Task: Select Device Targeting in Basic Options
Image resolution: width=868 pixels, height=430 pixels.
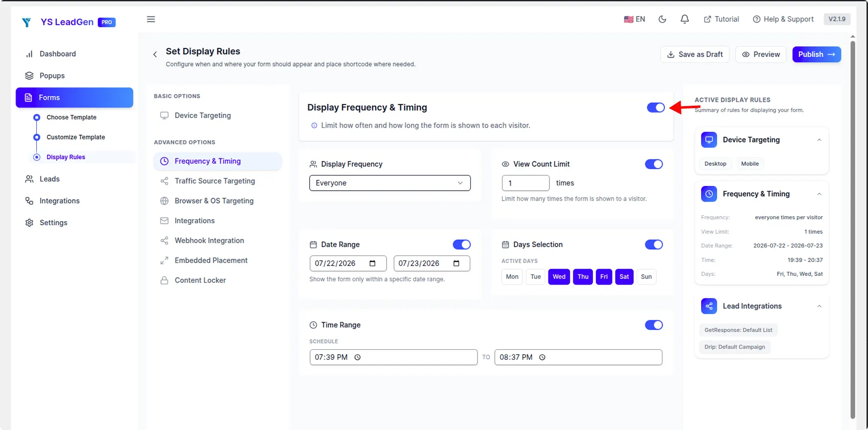Action: (218, 115)
